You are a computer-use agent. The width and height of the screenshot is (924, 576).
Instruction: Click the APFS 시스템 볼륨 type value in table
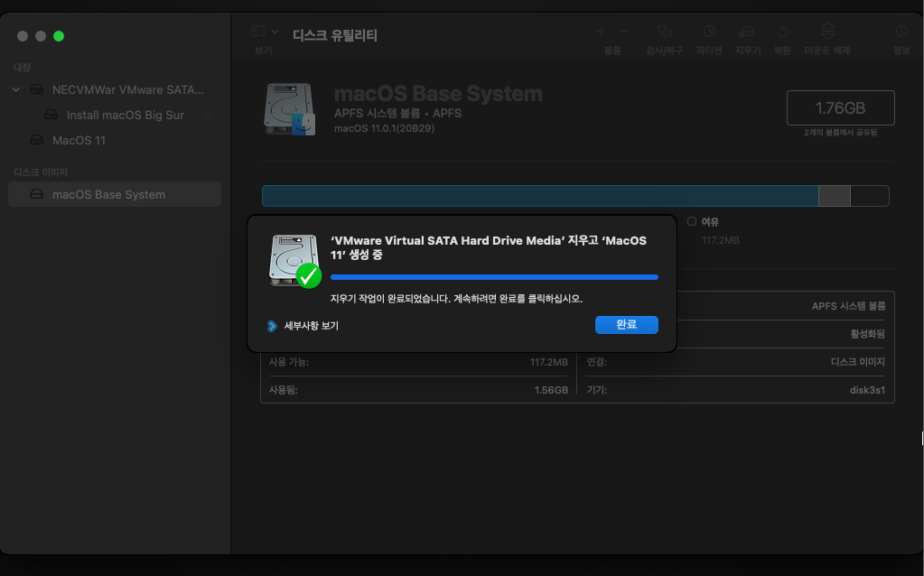click(x=848, y=306)
